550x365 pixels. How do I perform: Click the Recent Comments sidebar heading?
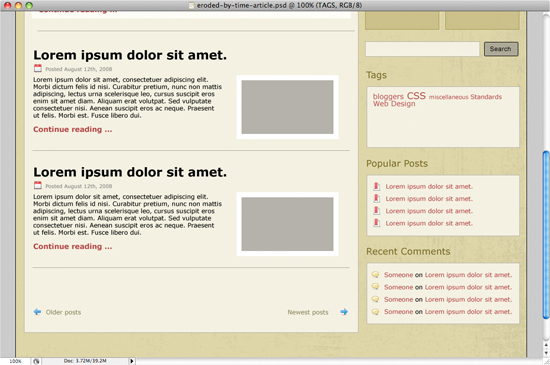(408, 251)
